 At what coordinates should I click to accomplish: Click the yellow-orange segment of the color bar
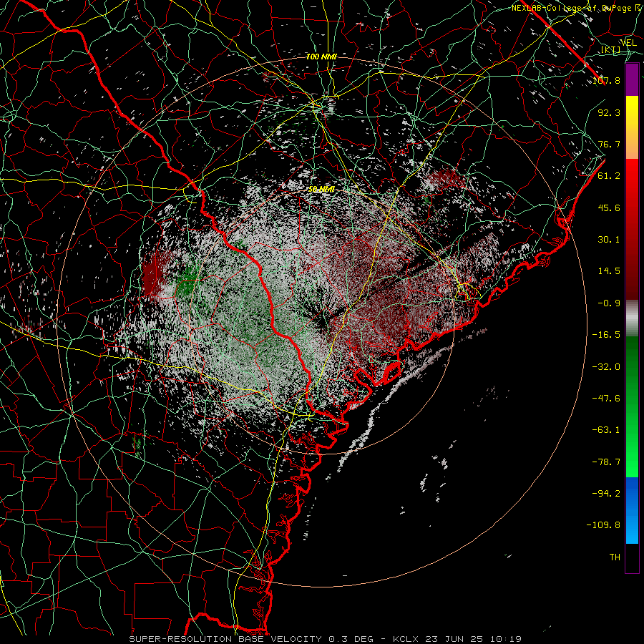pyautogui.click(x=632, y=128)
